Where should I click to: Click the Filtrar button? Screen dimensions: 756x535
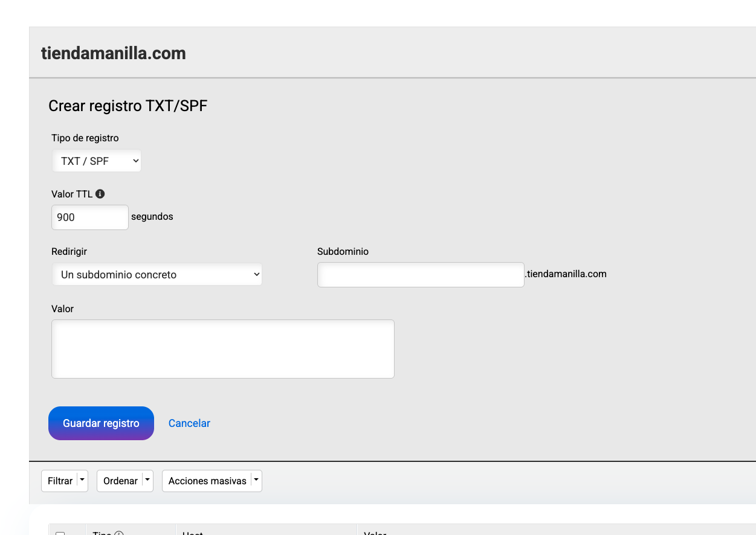tap(60, 481)
